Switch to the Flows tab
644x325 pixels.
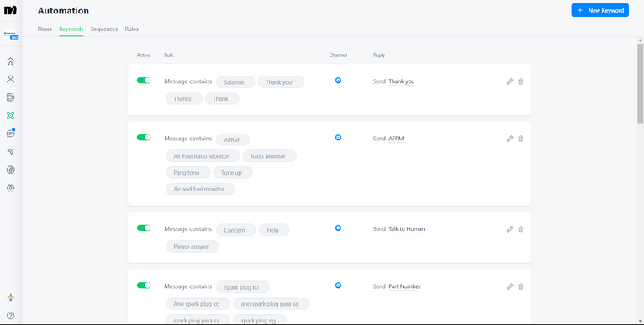(x=45, y=29)
